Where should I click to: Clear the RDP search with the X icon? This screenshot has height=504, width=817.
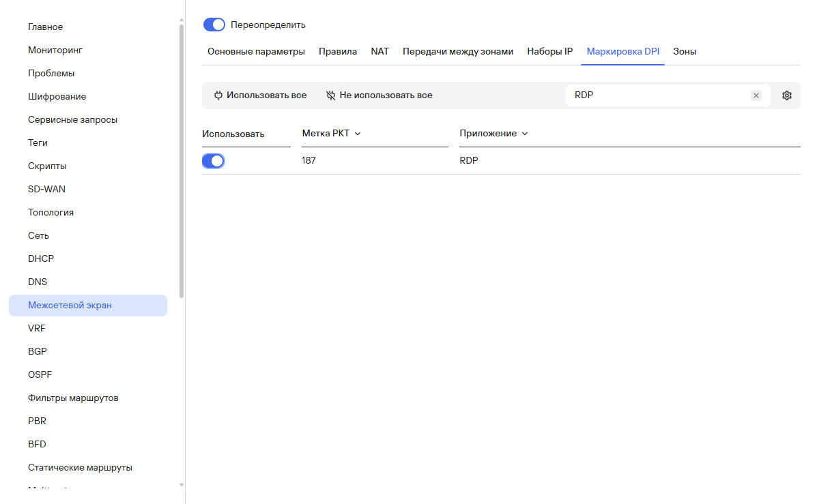coord(756,95)
